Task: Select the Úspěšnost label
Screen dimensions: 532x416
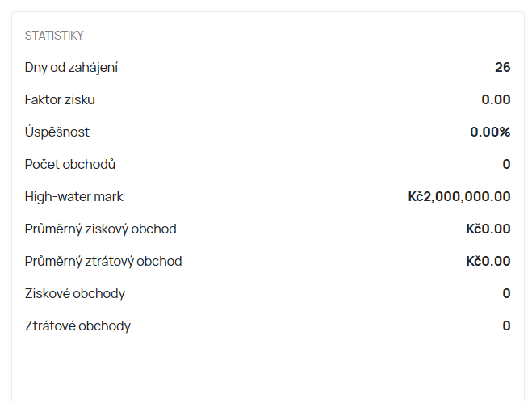Action: [x=57, y=131]
